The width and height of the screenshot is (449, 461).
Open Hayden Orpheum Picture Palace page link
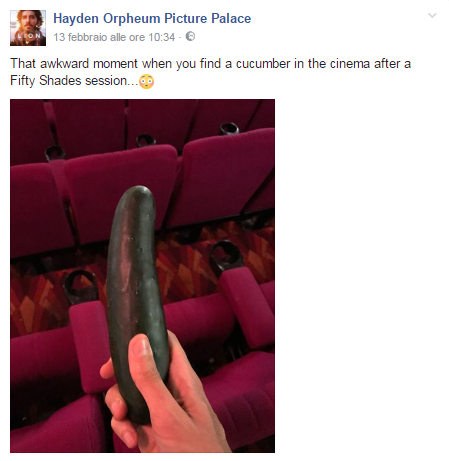152,18
